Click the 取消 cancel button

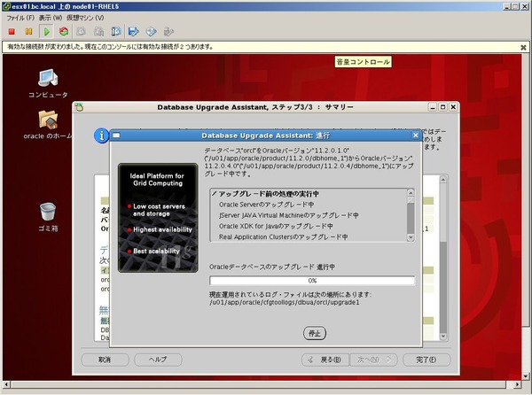point(105,360)
